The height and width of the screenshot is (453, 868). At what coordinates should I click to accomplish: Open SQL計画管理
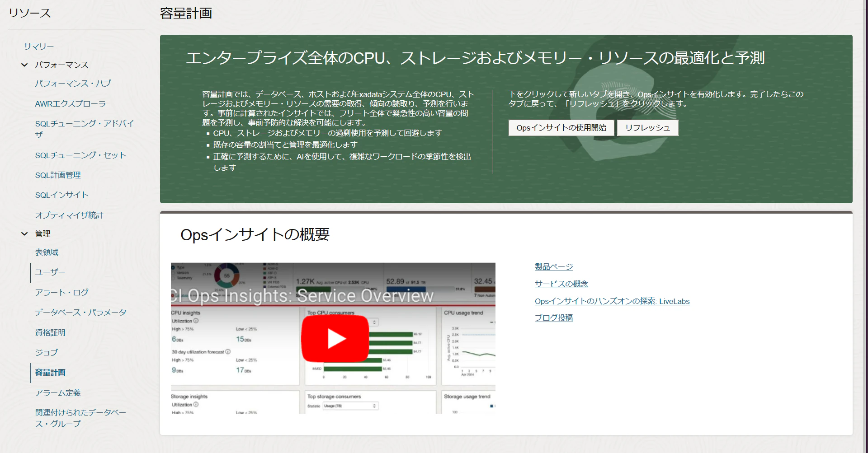click(x=58, y=175)
